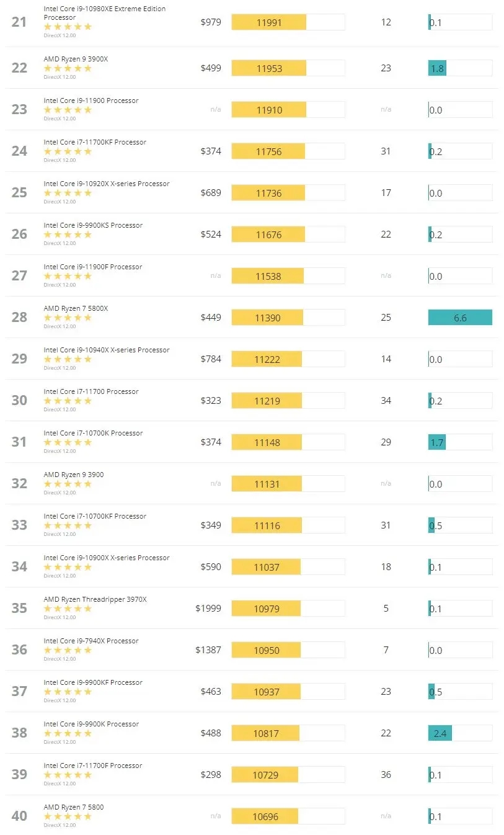Click rank number 36 for the i9-7940X
Image resolution: width=504 pixels, height=835 pixels.
click(19, 650)
